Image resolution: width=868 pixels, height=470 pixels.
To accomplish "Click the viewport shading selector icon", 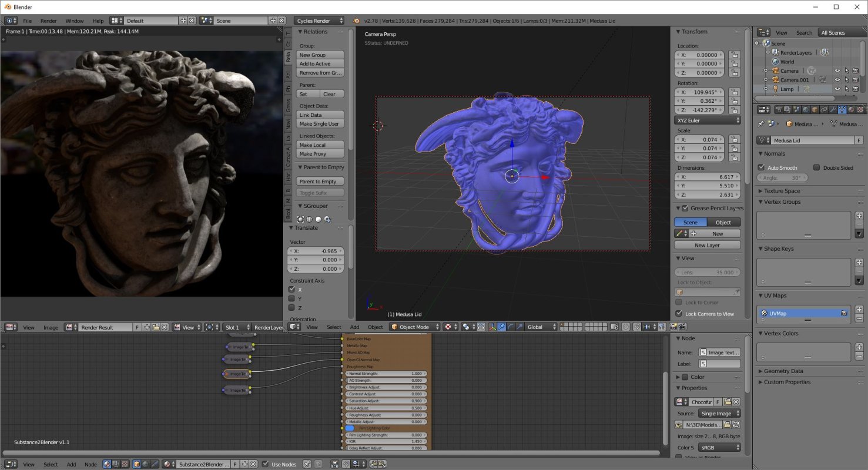I will [x=450, y=327].
